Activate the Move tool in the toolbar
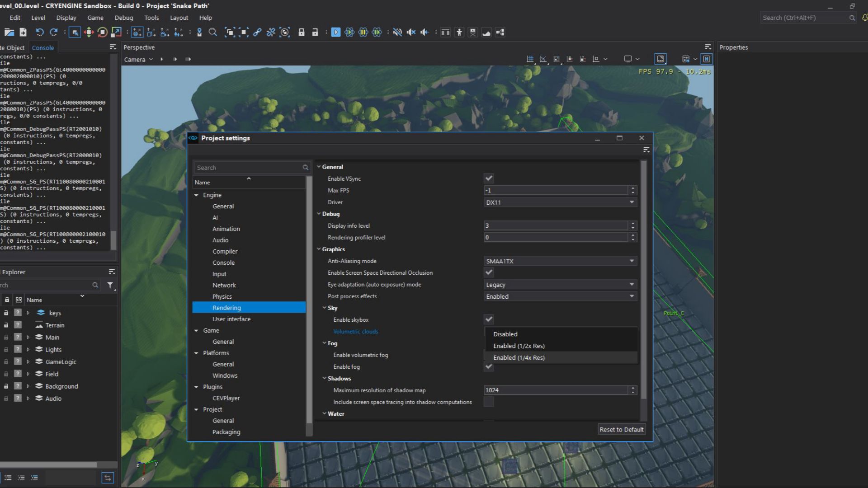Screen dimensions: 868x488 point(89,32)
